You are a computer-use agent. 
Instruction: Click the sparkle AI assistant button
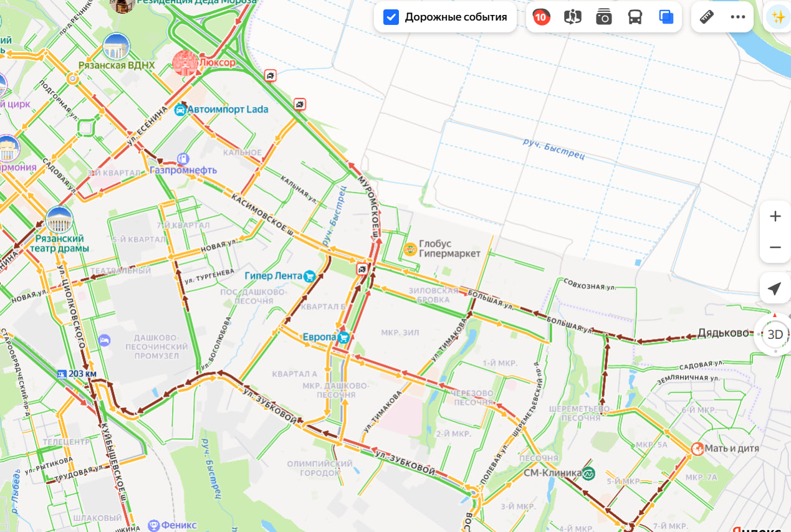pos(777,17)
